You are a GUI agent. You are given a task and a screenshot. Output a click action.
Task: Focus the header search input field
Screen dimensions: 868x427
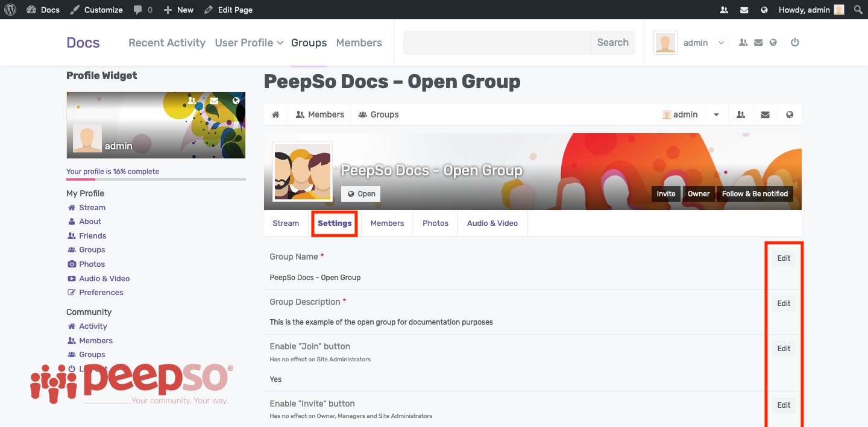(x=497, y=43)
